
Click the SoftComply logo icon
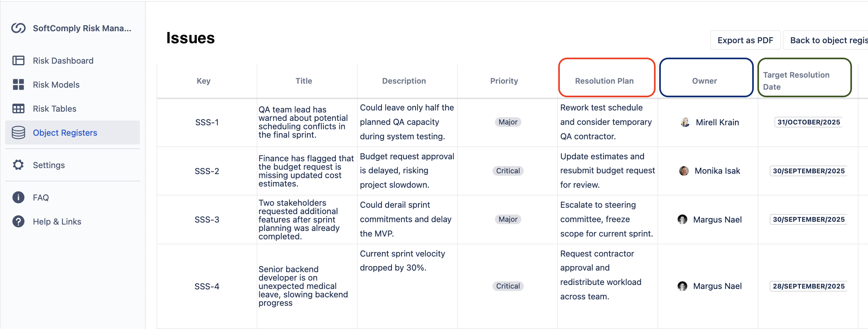pos(18,28)
